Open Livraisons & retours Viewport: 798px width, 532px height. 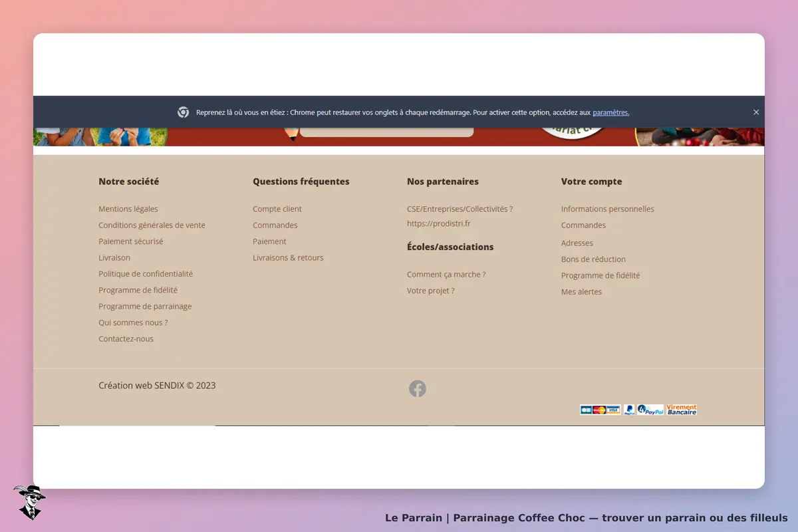(288, 257)
